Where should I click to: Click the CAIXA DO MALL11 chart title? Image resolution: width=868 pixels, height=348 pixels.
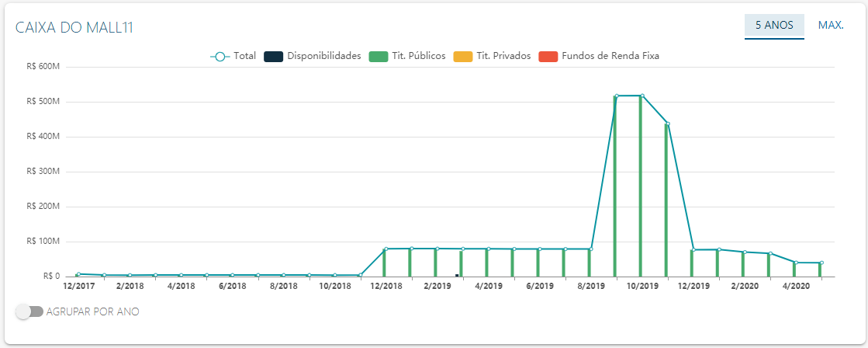pos(74,28)
